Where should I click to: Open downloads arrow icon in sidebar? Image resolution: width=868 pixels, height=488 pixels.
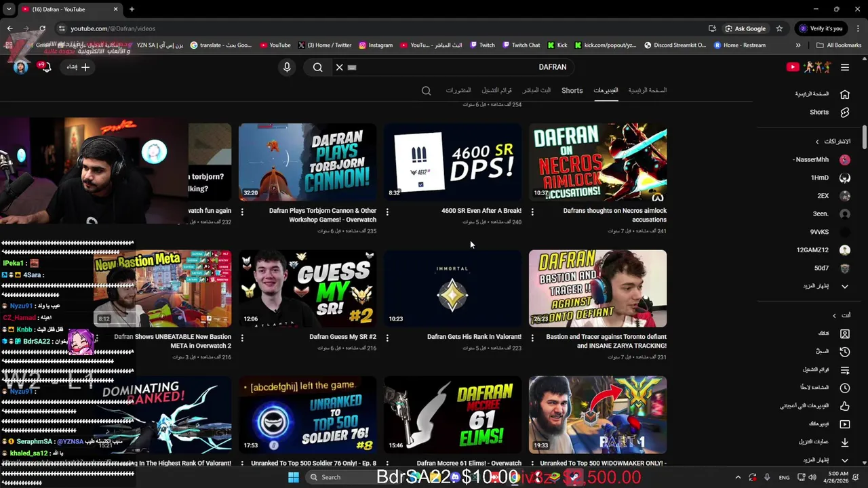[x=844, y=442]
